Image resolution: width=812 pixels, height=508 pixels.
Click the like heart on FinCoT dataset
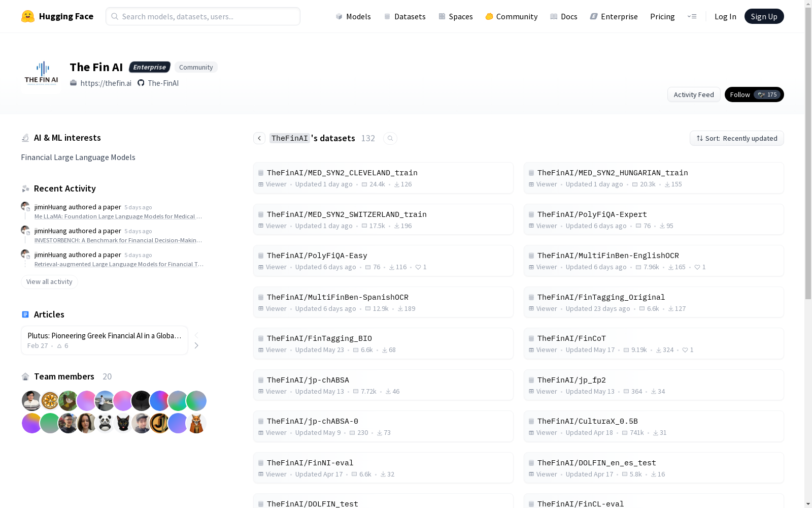tap(685, 350)
